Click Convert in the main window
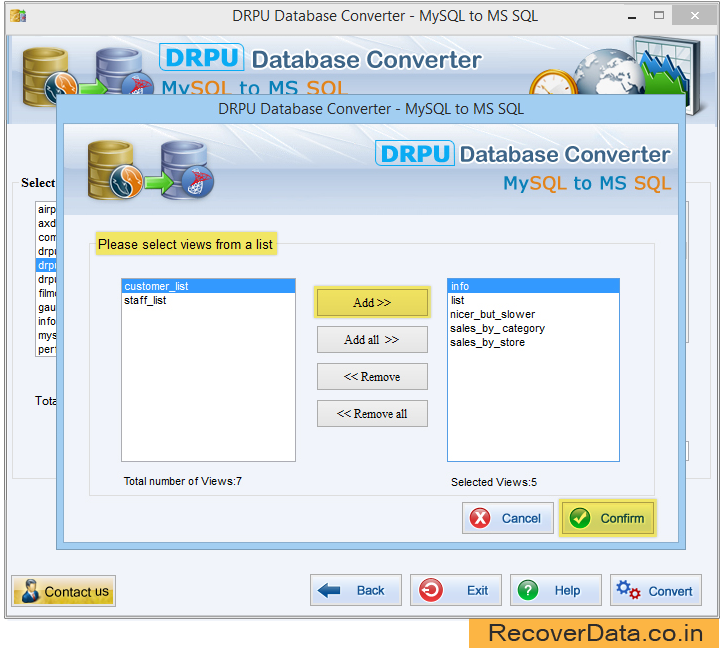 (656, 590)
